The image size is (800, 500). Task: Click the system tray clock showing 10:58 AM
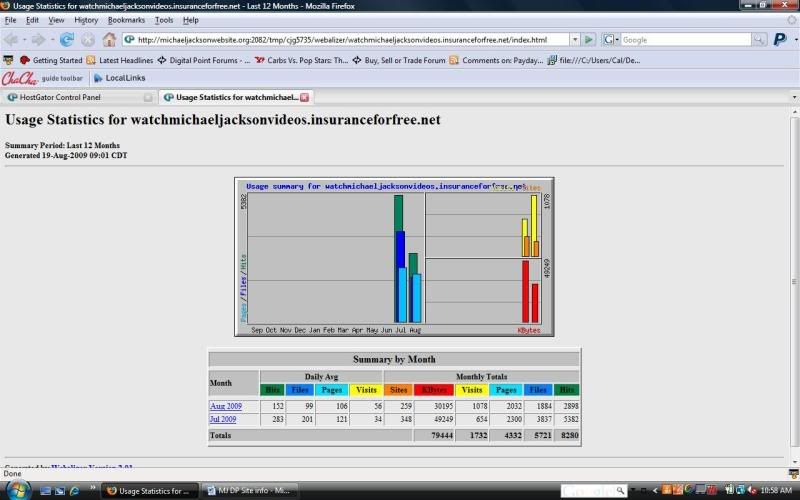[x=776, y=490]
